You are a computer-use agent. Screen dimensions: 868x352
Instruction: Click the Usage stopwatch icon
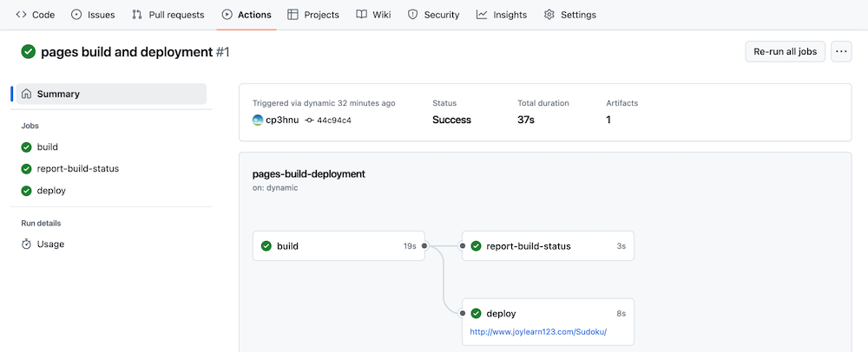(x=26, y=244)
